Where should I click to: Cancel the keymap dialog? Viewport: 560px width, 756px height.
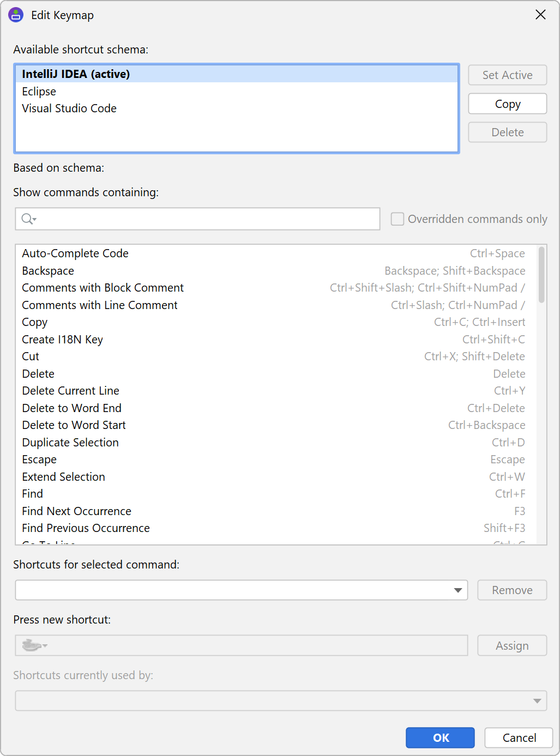coord(519,737)
